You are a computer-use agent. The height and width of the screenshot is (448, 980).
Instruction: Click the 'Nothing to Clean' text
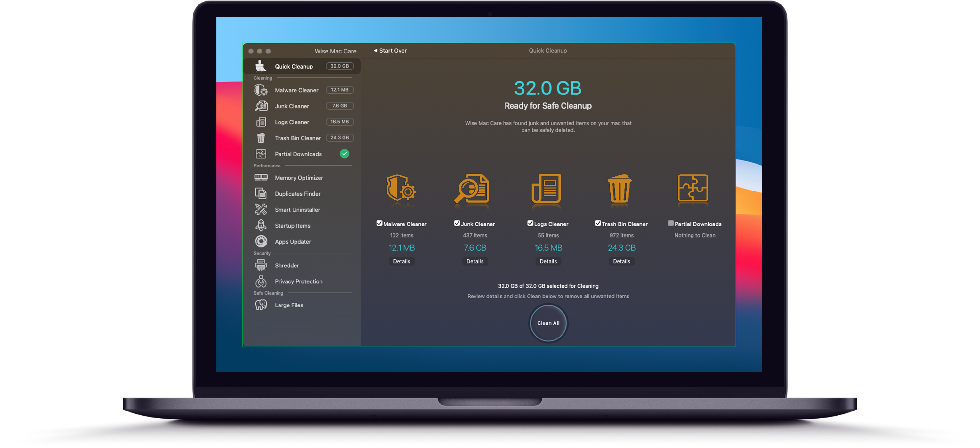(x=695, y=235)
